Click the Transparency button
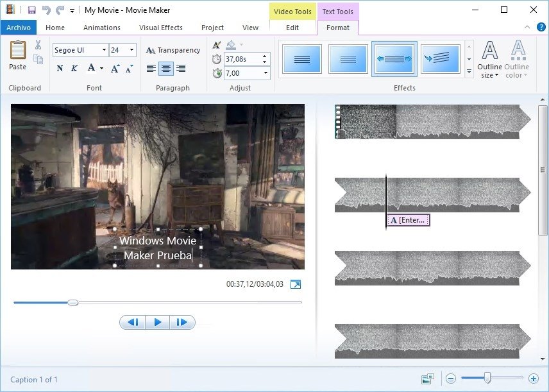 [x=173, y=50]
